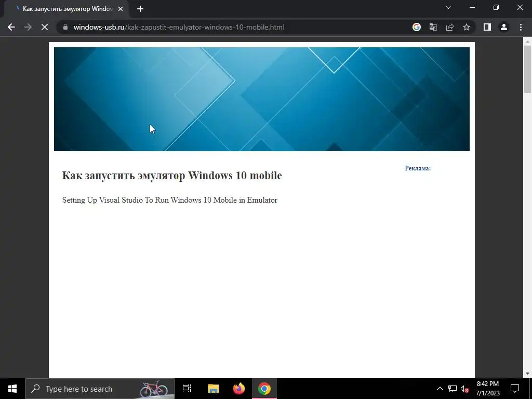Image resolution: width=532 pixels, height=399 pixels.
Task: Click the muted volume tray icon
Action: click(464, 389)
